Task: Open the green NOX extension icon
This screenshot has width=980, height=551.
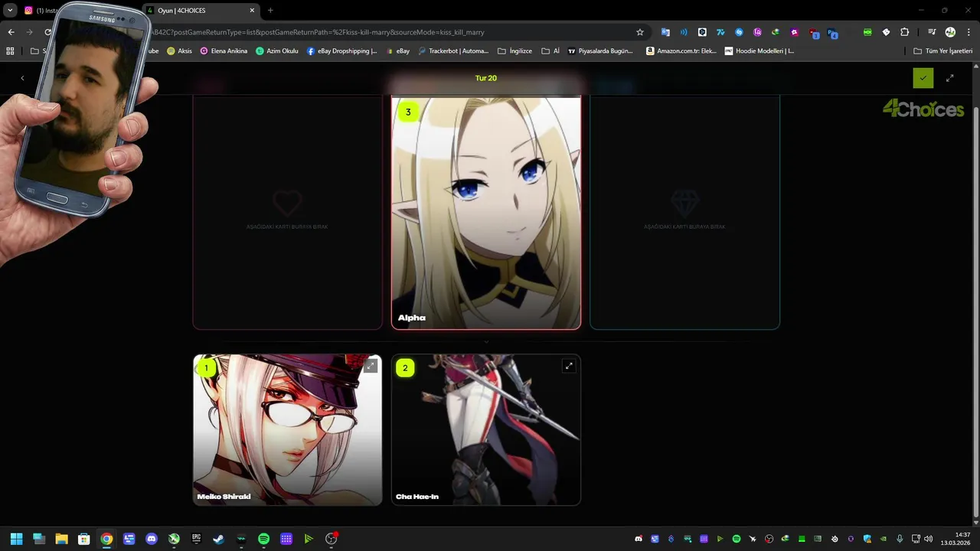Action: 867,32
